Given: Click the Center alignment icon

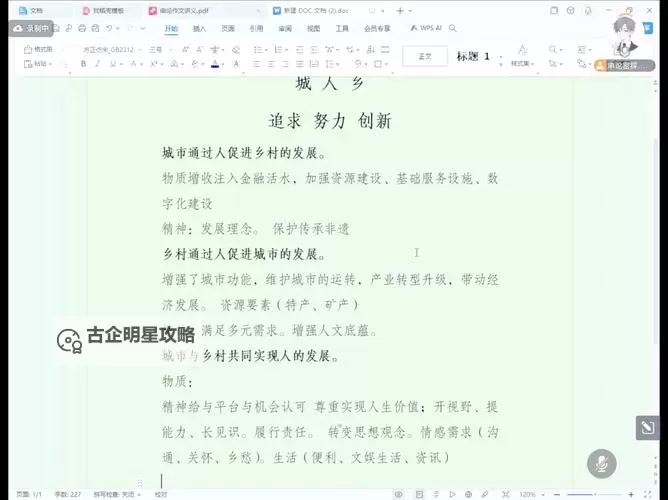Looking at the screenshot, I should (271, 64).
